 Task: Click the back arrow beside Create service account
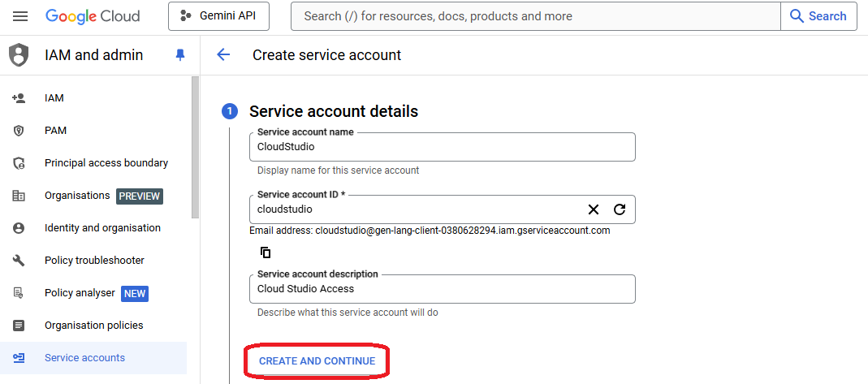[x=223, y=55]
